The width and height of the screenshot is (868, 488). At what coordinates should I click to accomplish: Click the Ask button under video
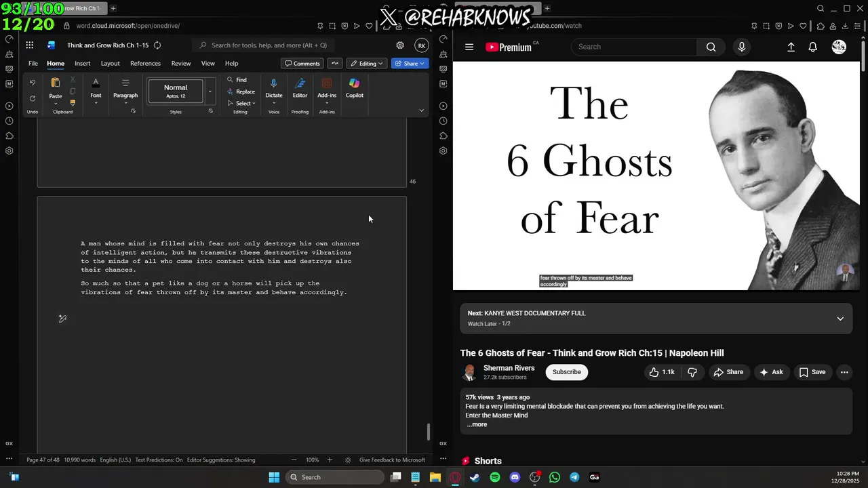click(771, 372)
